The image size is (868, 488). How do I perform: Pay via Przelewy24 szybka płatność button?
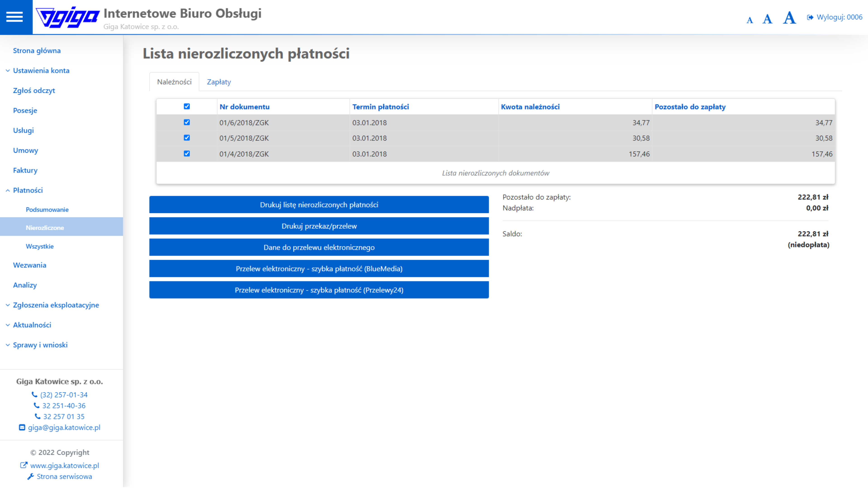coord(319,290)
